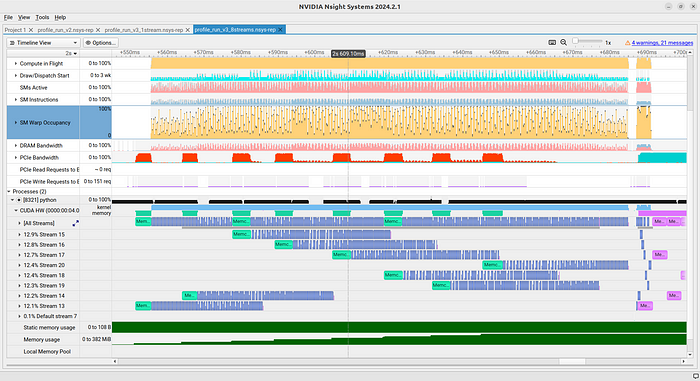The height and width of the screenshot is (381, 700).
Task: Open the Tools menu
Action: coord(42,17)
